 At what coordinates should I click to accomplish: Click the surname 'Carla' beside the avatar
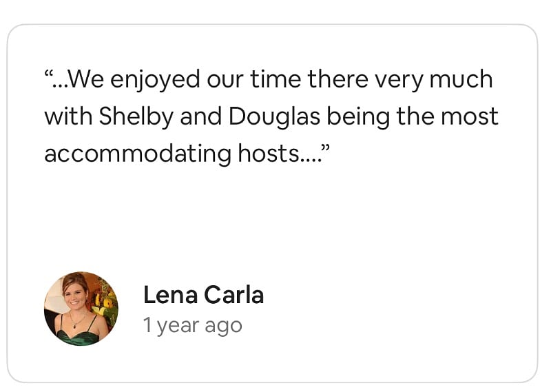pyautogui.click(x=233, y=295)
